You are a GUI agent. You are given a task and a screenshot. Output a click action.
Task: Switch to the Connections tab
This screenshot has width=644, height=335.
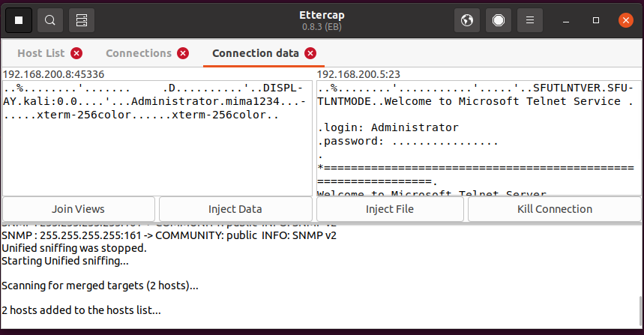click(x=139, y=53)
